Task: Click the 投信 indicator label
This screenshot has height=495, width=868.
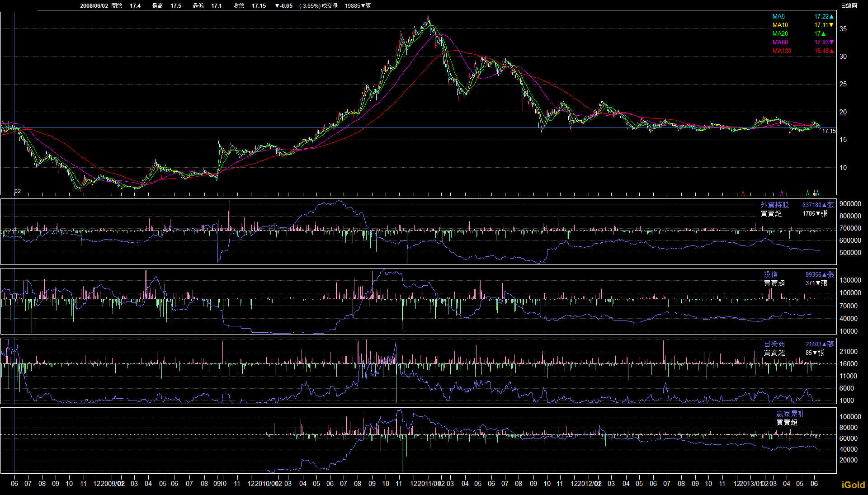Action: click(771, 274)
